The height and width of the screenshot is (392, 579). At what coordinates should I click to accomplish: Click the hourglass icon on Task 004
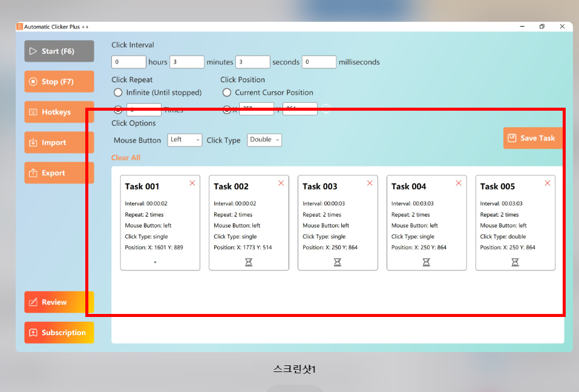coord(427,262)
